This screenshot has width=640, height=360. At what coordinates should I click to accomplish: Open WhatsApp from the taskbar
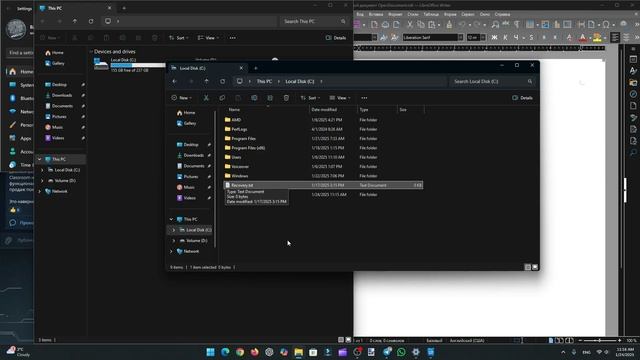pyautogui.click(x=401, y=352)
